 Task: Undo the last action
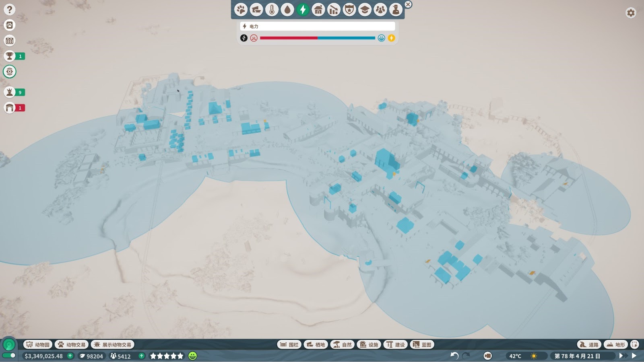tap(454, 356)
